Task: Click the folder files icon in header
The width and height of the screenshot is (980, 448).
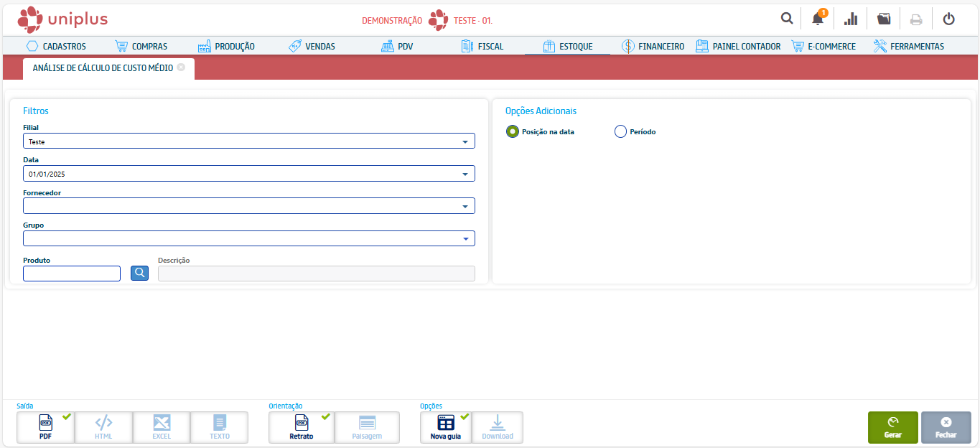Action: [884, 19]
